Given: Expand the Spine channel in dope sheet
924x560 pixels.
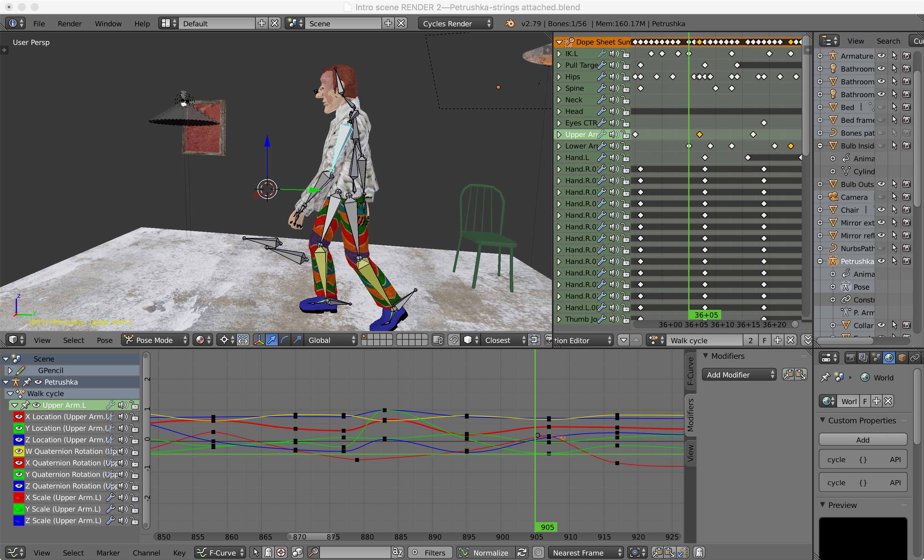Looking at the screenshot, I should 559,89.
